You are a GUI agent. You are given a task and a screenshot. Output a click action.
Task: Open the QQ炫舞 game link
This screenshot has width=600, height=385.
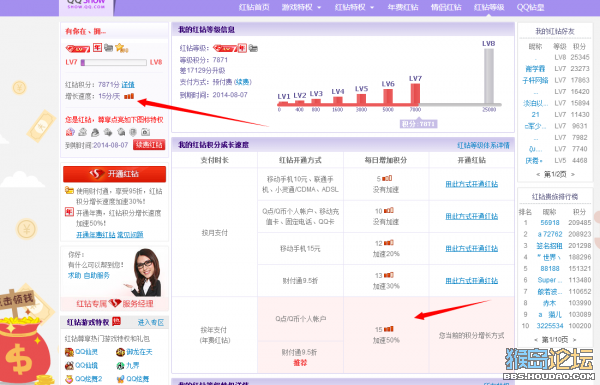pyautogui.click(x=138, y=379)
